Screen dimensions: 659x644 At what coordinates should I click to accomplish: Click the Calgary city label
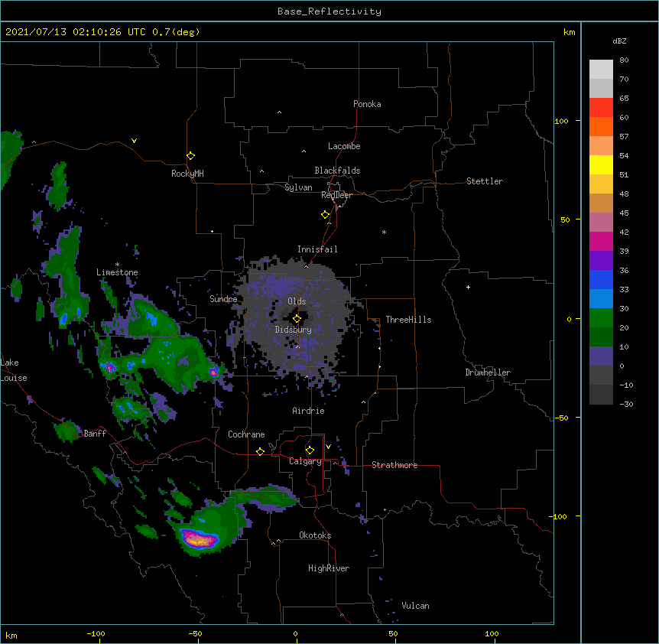(x=305, y=461)
